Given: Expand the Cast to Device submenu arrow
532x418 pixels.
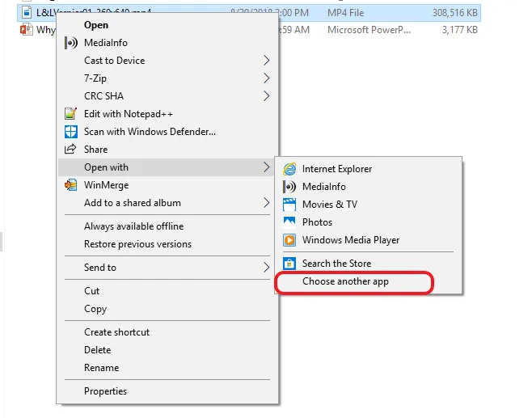Looking at the screenshot, I should 267,61.
